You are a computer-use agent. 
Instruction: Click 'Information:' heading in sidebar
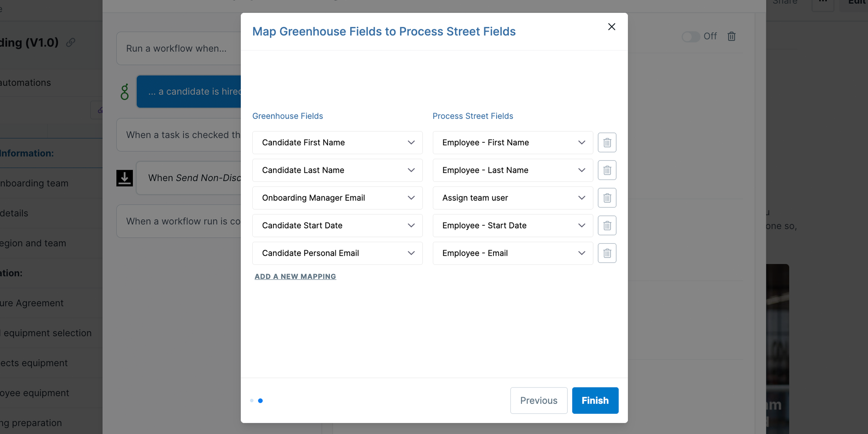(27, 153)
